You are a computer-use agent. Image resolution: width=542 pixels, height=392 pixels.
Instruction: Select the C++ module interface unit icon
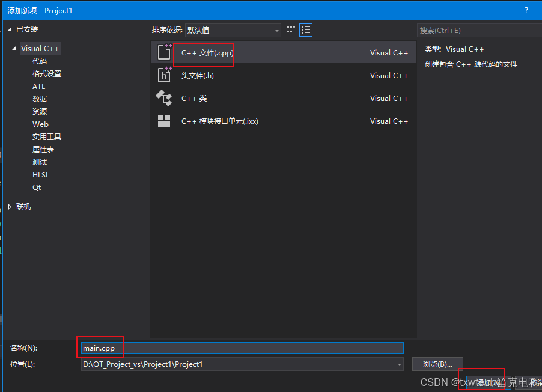[x=164, y=121]
